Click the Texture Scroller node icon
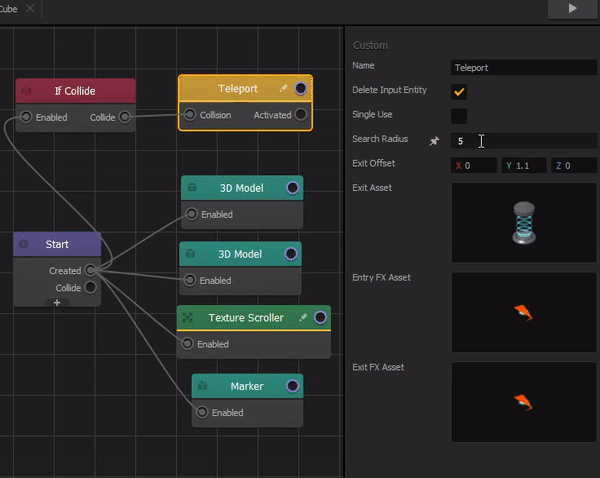Viewport: 600px width, 478px height. coord(188,317)
